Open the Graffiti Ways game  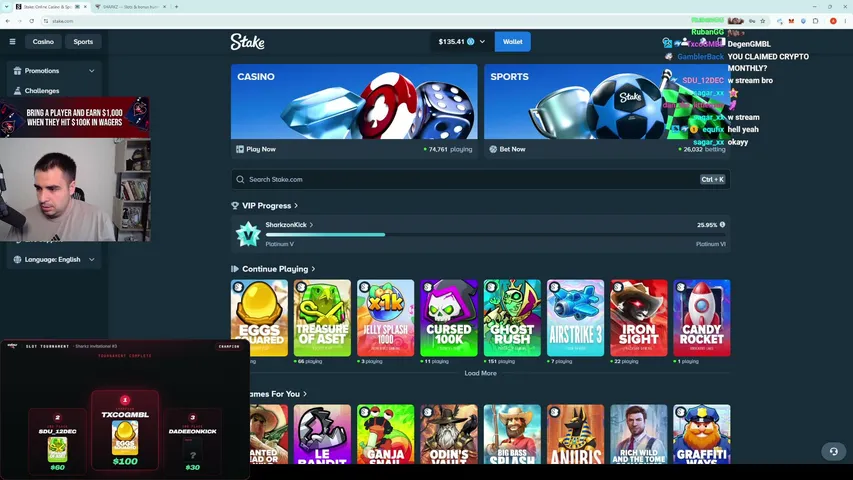702,434
